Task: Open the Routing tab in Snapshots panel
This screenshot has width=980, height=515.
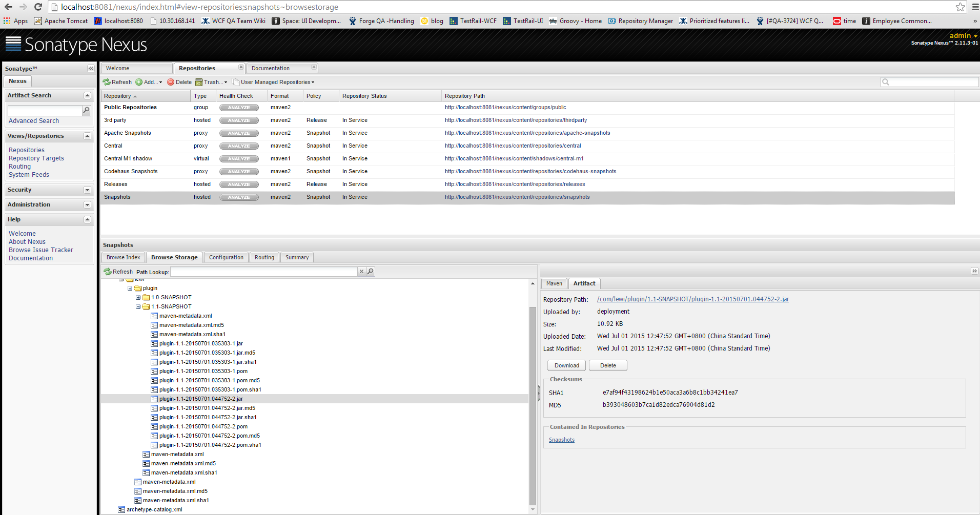Action: (x=264, y=257)
